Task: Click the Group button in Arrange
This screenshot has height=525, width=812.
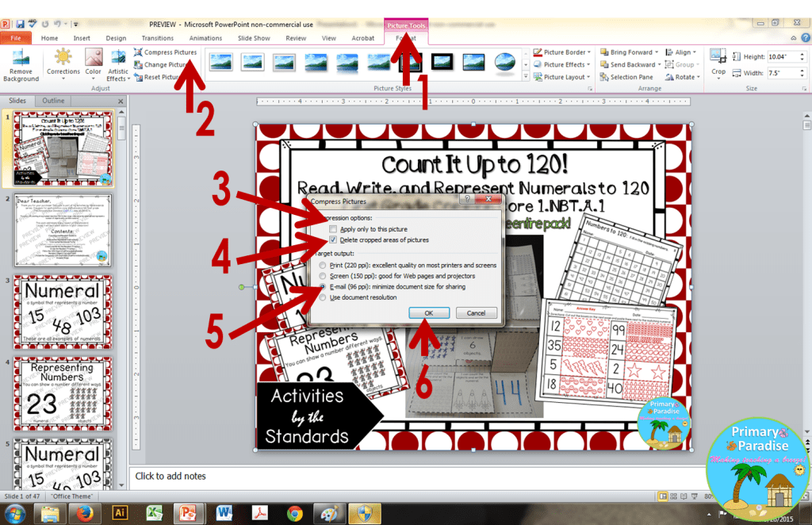Action: [x=681, y=65]
